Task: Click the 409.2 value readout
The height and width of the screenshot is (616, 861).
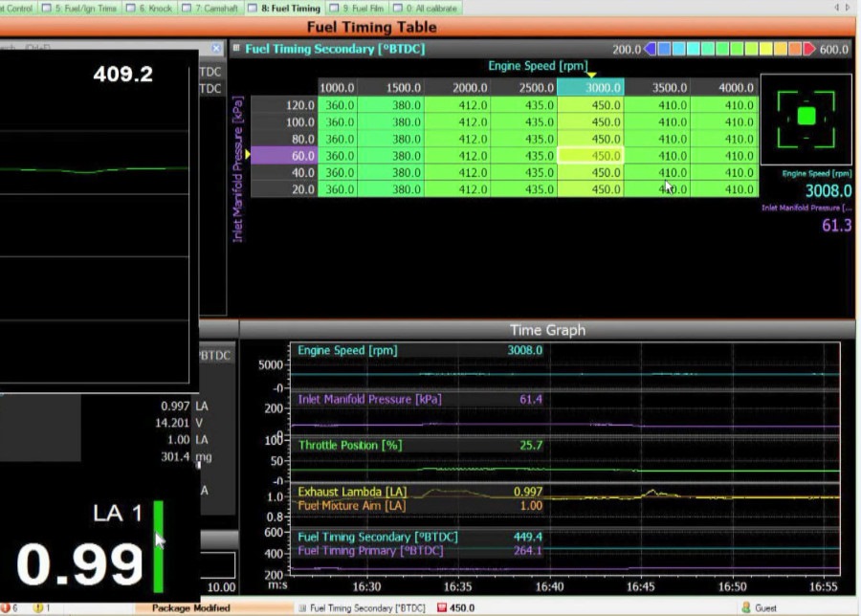Action: [x=123, y=74]
